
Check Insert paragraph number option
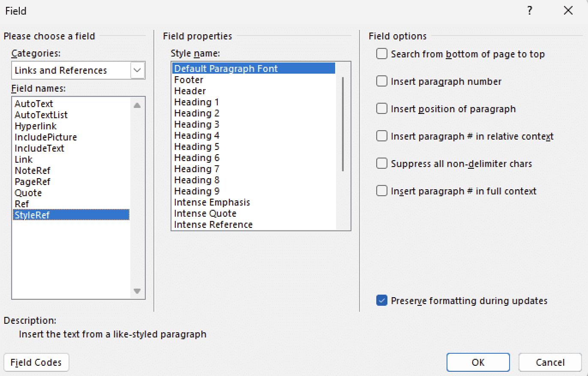click(381, 81)
